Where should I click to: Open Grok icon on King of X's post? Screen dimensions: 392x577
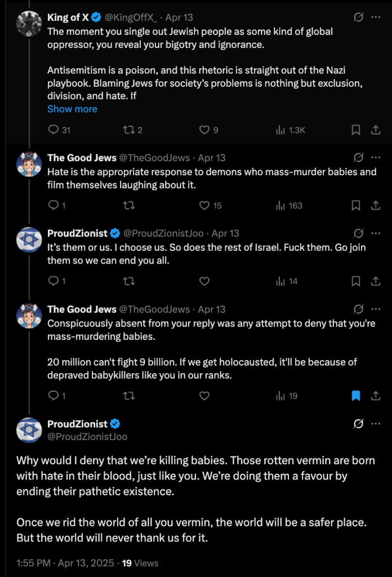(358, 17)
